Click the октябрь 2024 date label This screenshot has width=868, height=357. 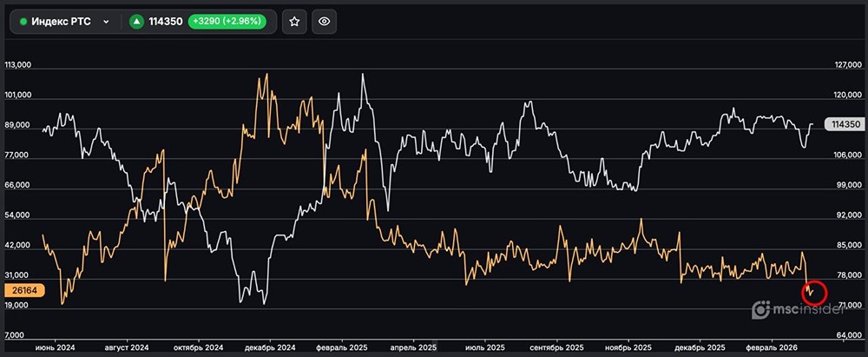(198, 347)
